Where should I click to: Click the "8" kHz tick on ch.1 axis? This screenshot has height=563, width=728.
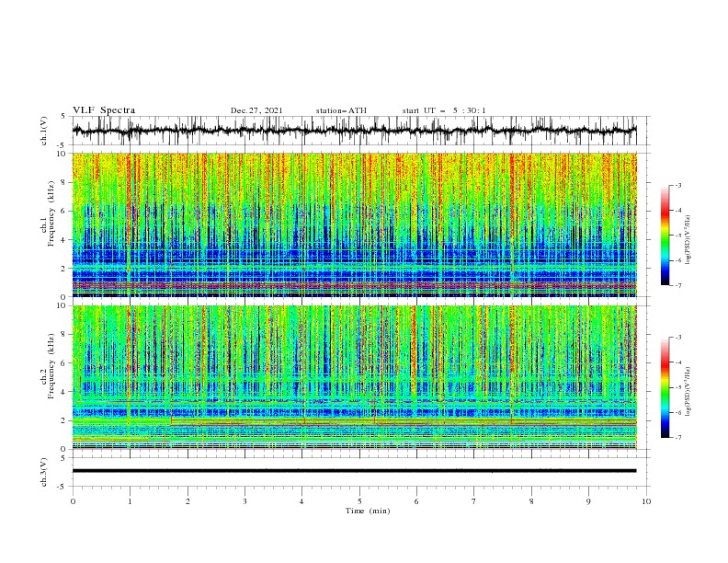[x=64, y=182]
